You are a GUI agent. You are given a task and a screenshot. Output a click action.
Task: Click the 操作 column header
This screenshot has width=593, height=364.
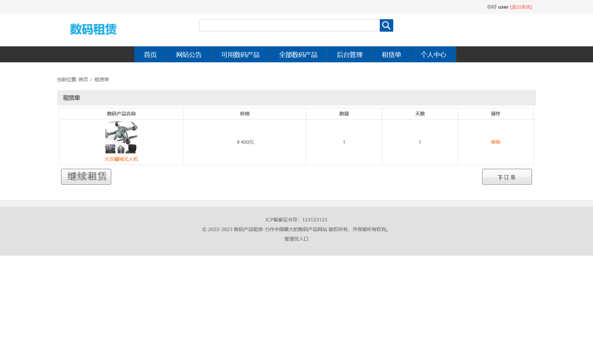(496, 113)
